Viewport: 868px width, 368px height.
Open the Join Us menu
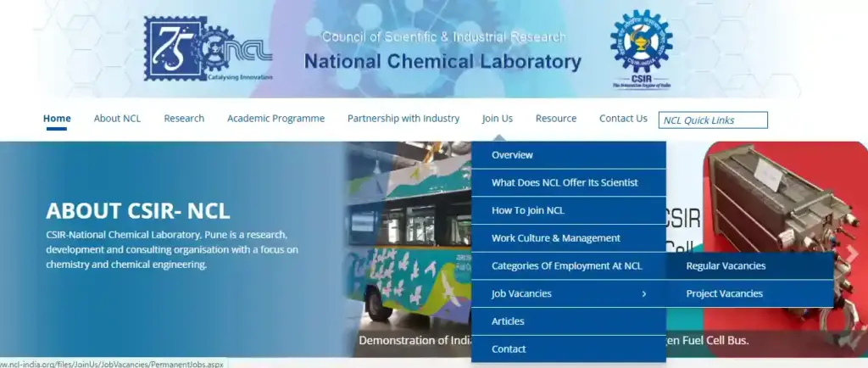tap(498, 119)
